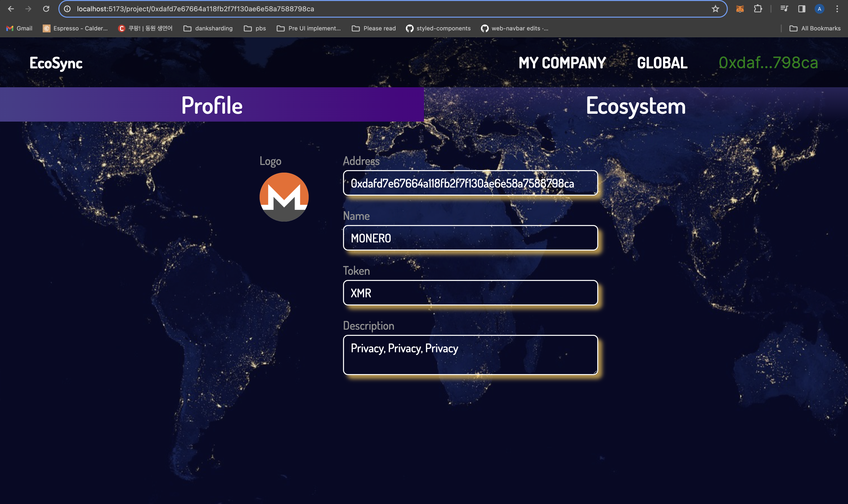Viewport: 848px width, 504px height.
Task: Open the Chrome profile avatar
Action: coord(819,9)
